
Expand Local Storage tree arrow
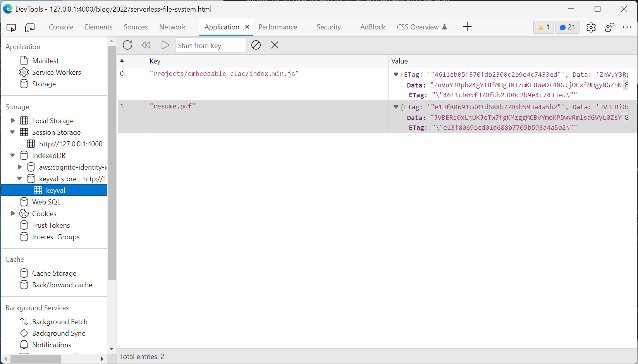point(13,120)
